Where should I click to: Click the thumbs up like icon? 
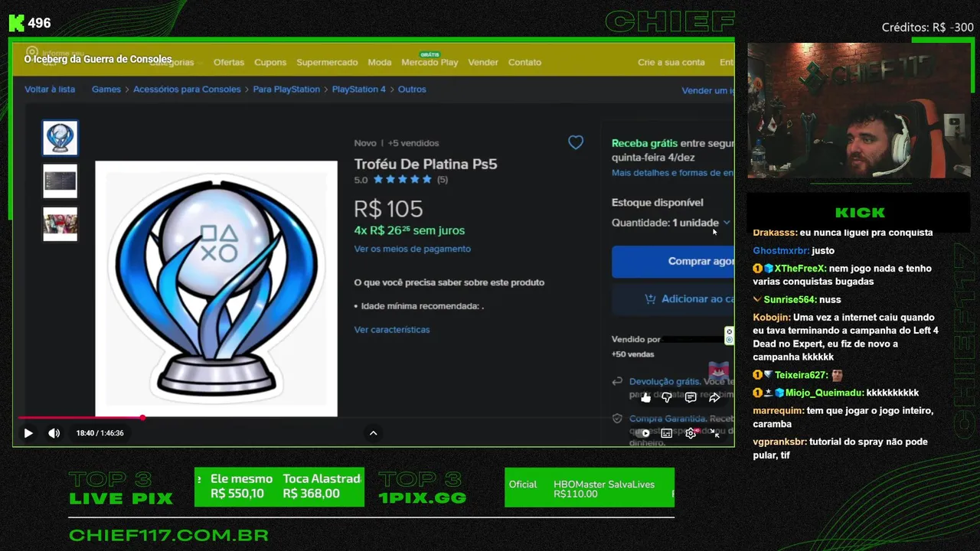click(645, 397)
